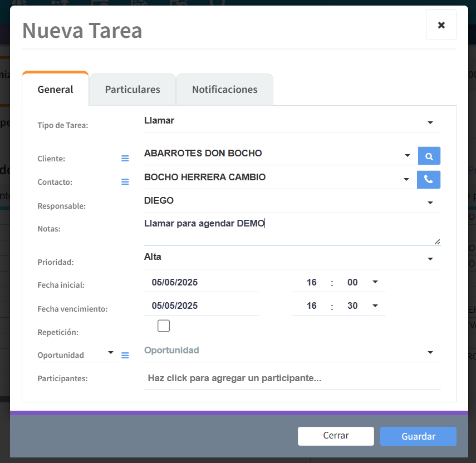Switch to the Particulares tab
Screen dimensions: 476x463
pos(133,90)
